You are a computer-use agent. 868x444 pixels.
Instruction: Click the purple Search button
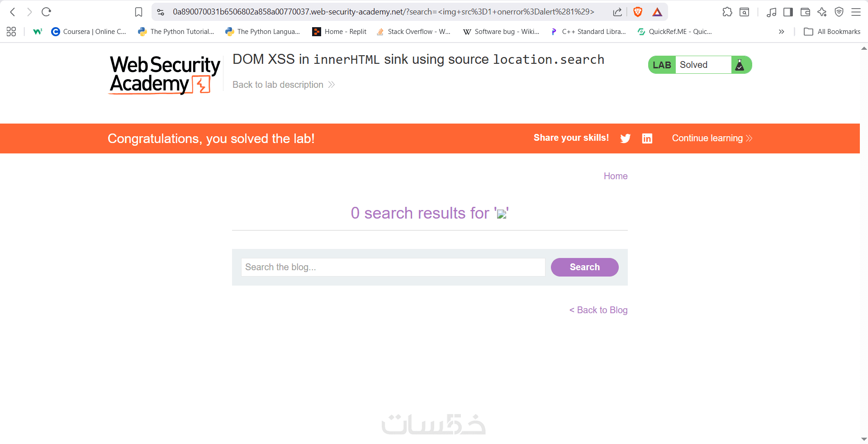[584, 267]
